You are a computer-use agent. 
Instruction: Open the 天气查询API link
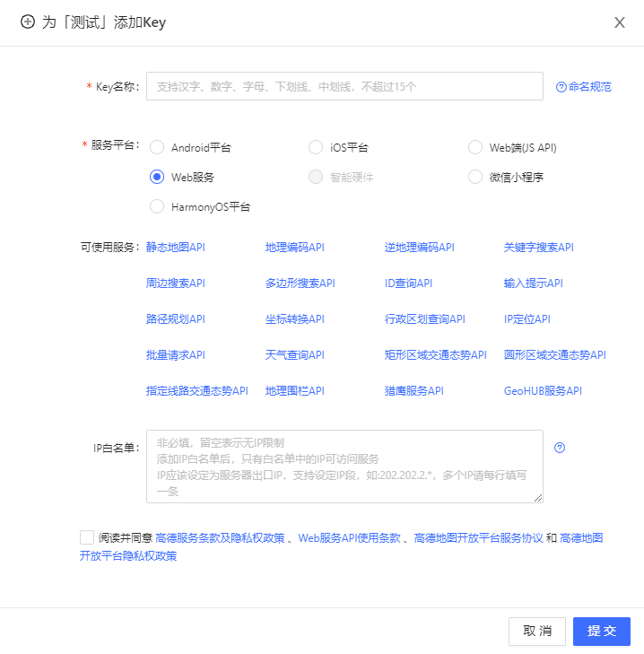(x=295, y=355)
